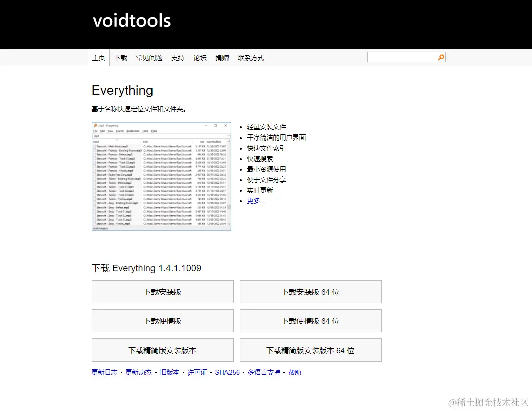Click the 快速搜索 feature text
The height and width of the screenshot is (411, 532).
tap(260, 159)
